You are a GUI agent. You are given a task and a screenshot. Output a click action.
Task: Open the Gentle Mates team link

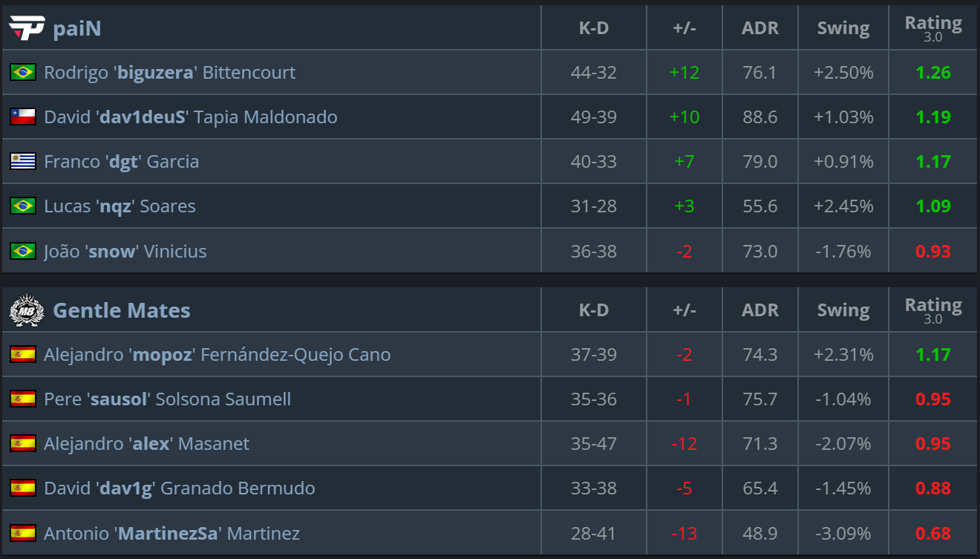click(122, 310)
